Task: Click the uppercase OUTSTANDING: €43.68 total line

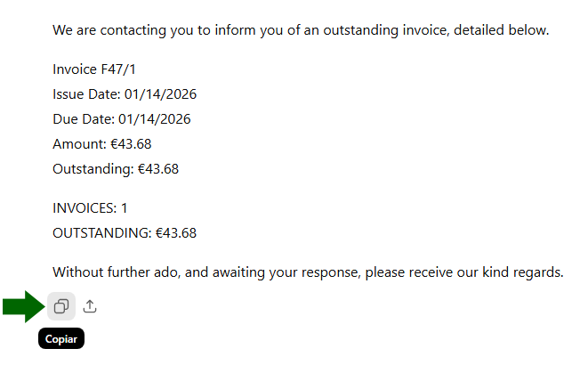Action: click(x=125, y=233)
